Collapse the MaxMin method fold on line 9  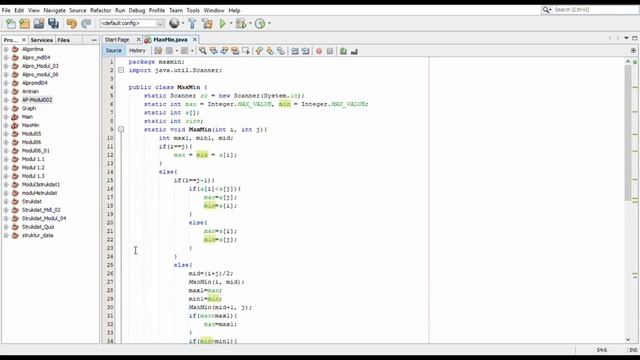[121, 129]
